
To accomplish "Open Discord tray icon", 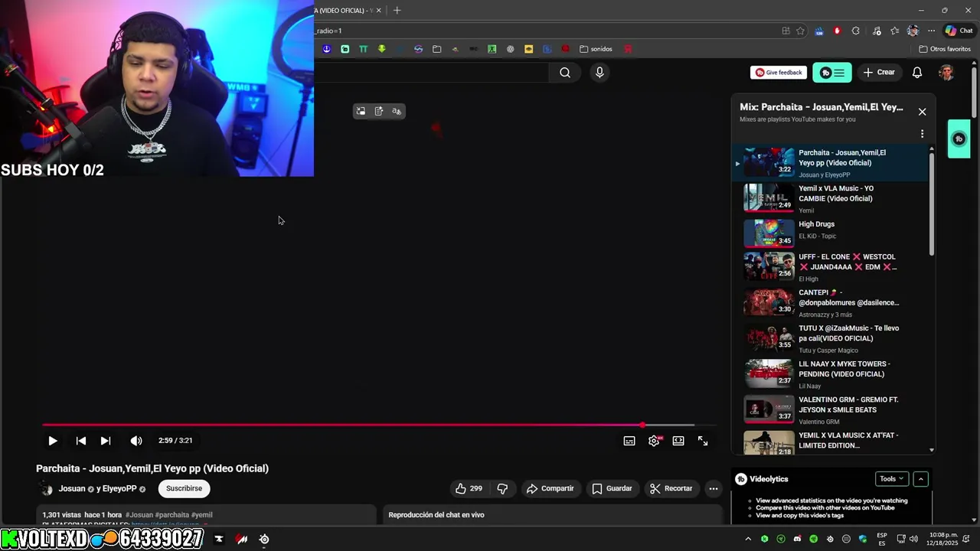I will click(797, 539).
